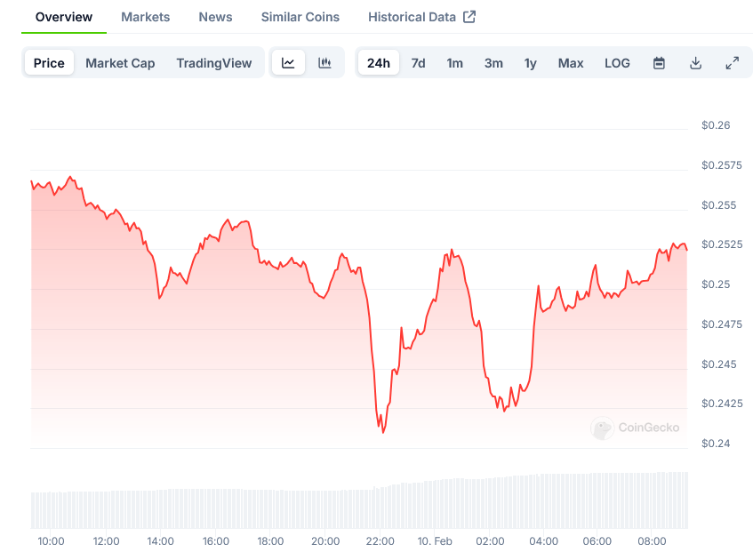Open the Markets tab
The image size is (753, 560).
(146, 17)
